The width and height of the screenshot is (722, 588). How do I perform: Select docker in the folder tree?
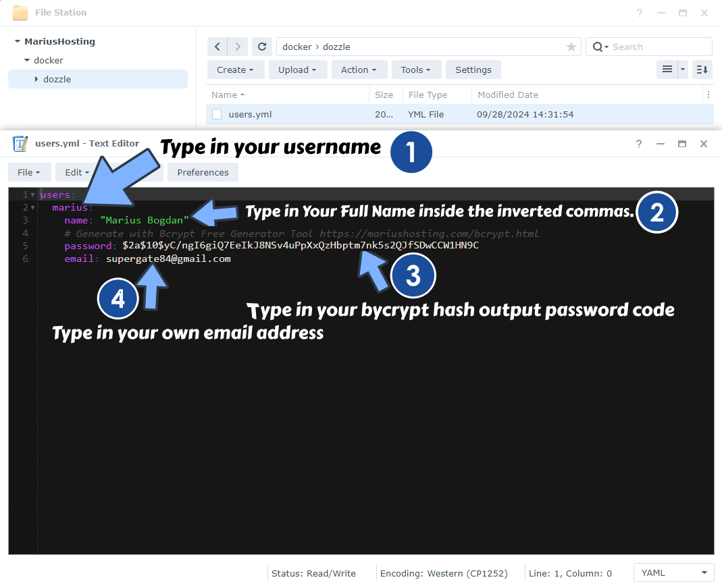49,60
